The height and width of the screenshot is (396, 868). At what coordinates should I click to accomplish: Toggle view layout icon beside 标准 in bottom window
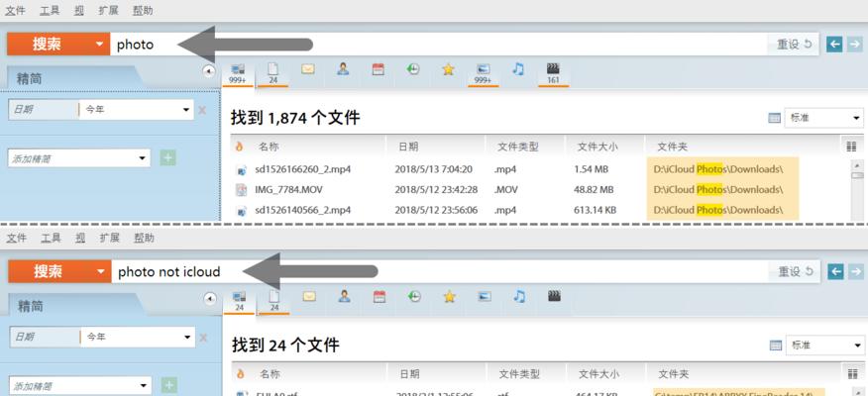point(776,346)
